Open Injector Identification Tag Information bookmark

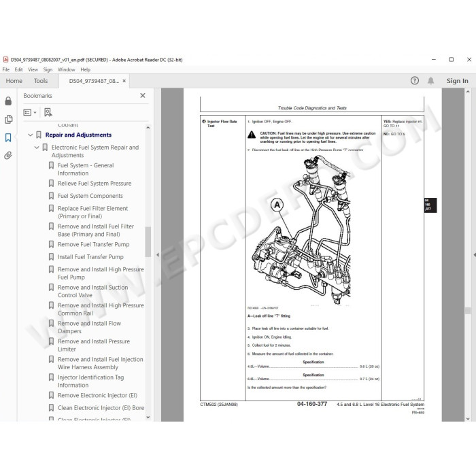90,381
